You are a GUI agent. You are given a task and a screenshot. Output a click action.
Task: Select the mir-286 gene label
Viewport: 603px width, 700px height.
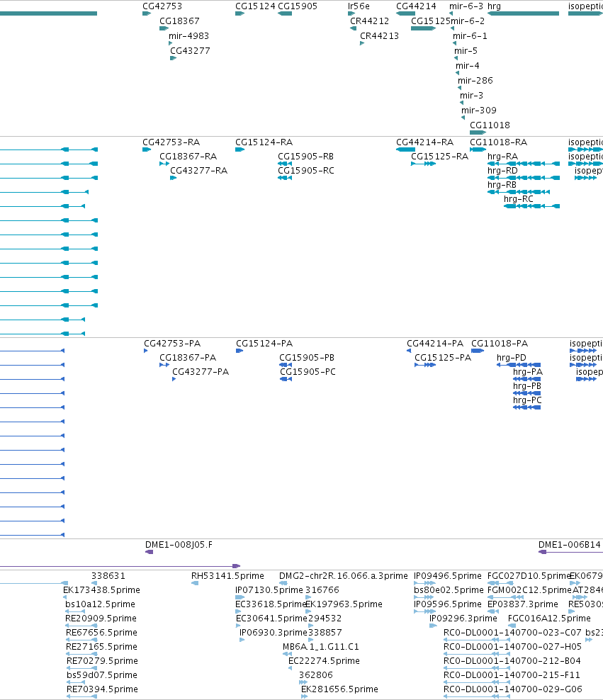tap(475, 80)
